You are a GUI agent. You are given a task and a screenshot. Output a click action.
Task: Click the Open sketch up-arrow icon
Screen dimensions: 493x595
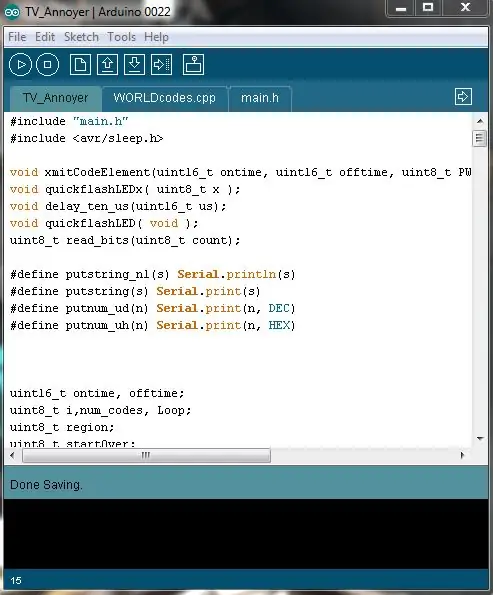[x=107, y=65]
